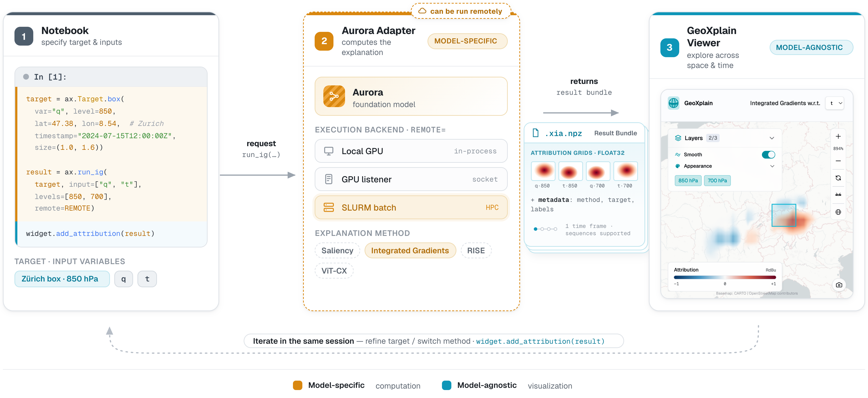This screenshot has width=868, height=398.
Task: Click the notebook cell status dot
Action: (26, 77)
